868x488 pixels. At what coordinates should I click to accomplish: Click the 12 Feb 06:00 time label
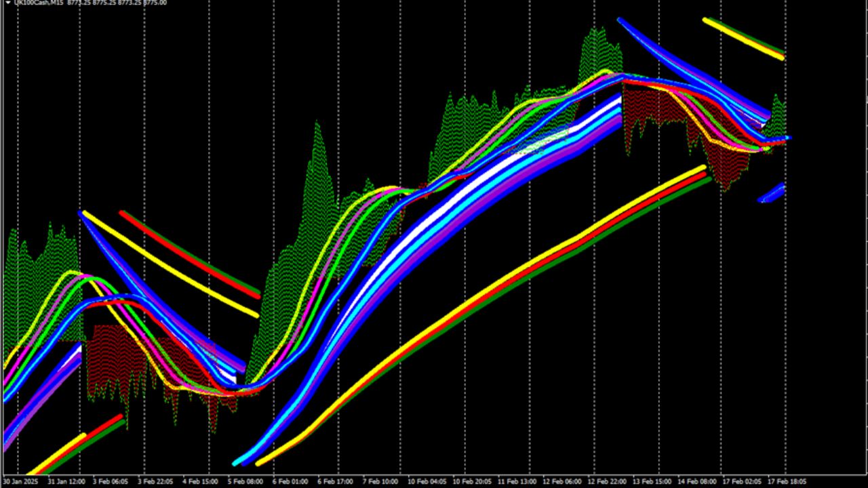pyautogui.click(x=562, y=482)
